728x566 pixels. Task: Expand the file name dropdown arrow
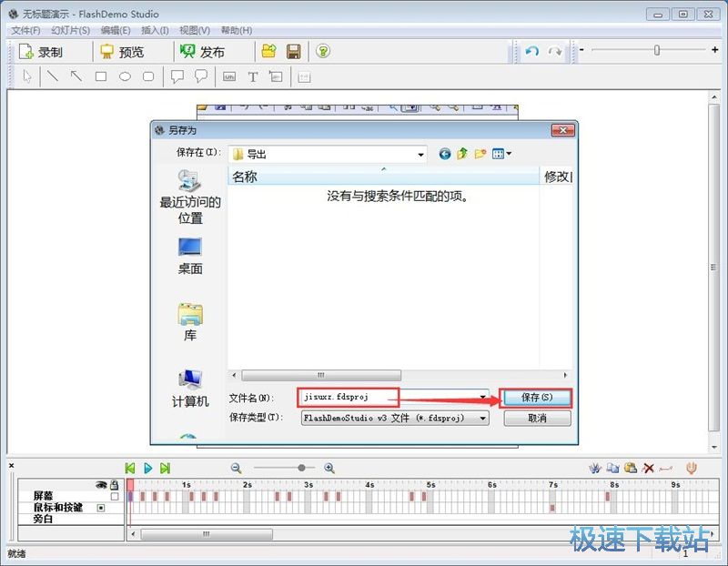click(483, 398)
